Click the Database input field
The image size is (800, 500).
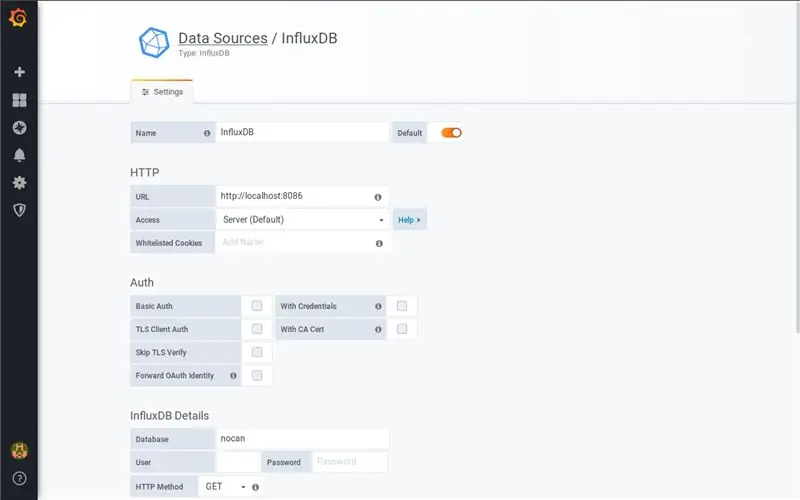point(303,439)
